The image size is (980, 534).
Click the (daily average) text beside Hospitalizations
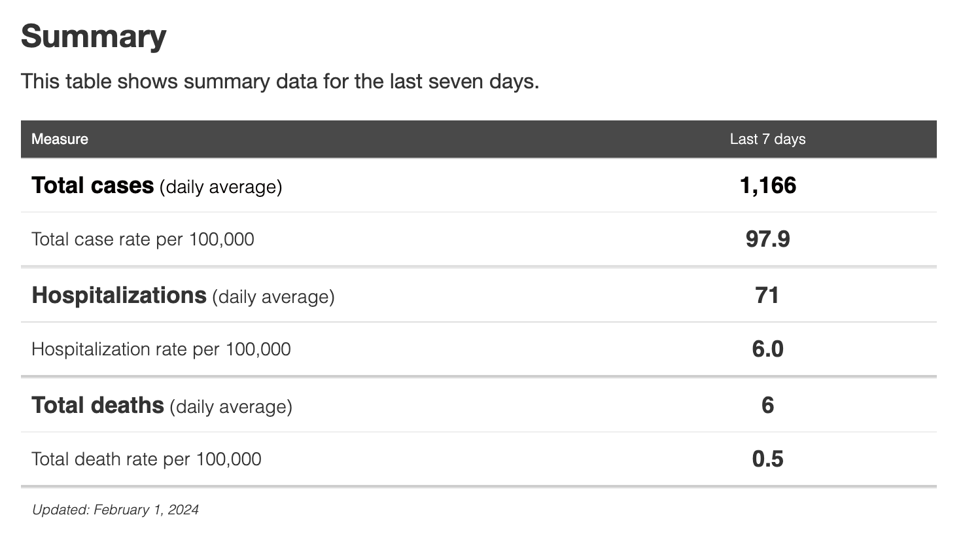point(273,297)
